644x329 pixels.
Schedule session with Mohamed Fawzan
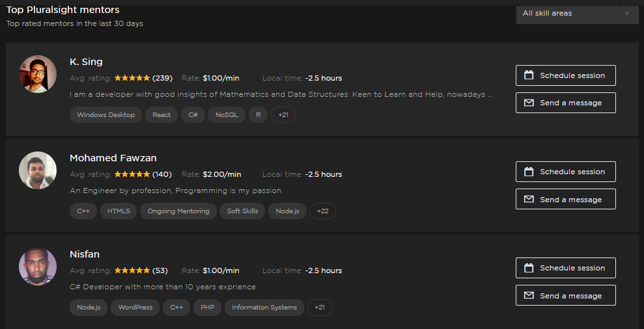click(x=566, y=172)
